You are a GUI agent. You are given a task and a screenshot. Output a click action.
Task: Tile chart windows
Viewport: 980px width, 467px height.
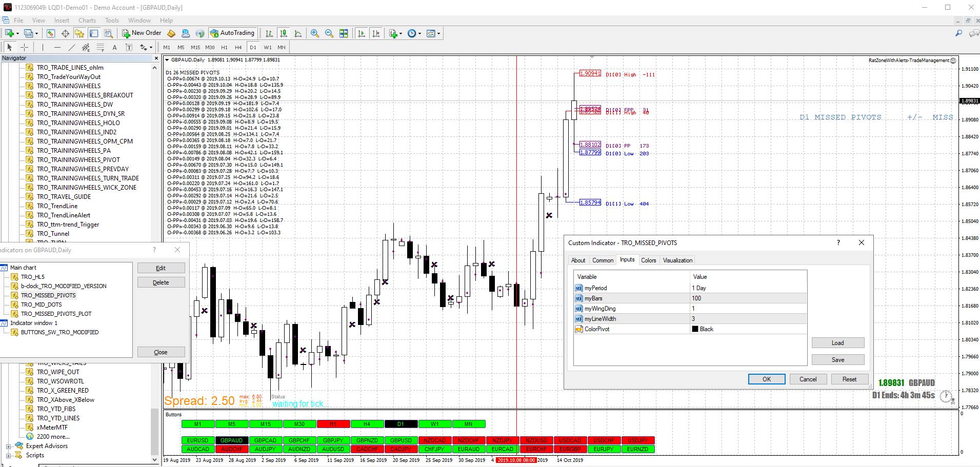coord(344,33)
